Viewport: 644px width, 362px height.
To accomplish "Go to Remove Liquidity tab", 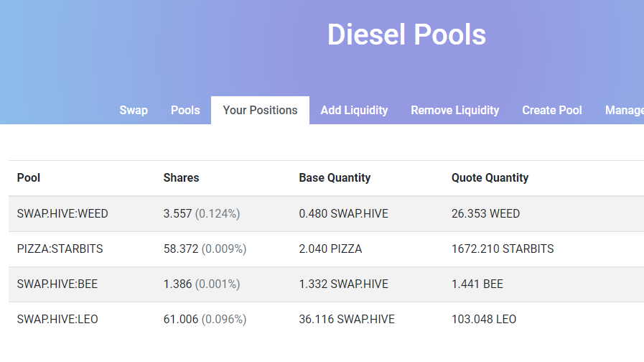I will point(454,110).
